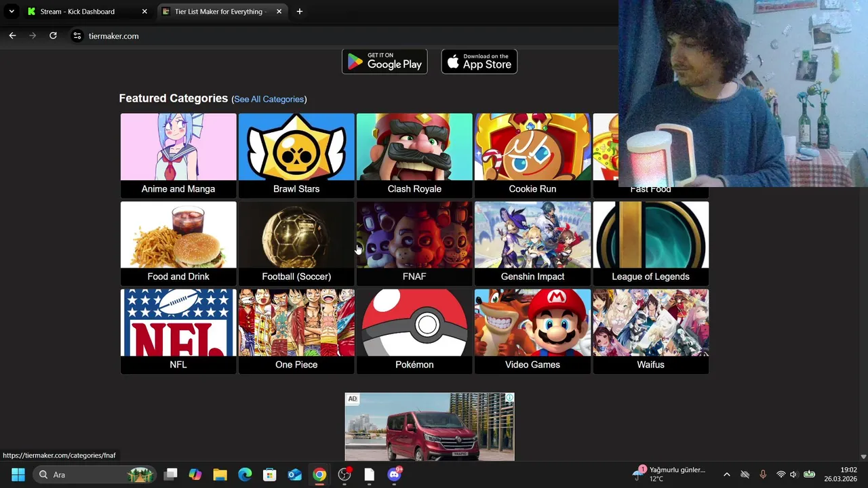Open Outlook from the taskbar
The height and width of the screenshot is (488, 868).
point(294,474)
